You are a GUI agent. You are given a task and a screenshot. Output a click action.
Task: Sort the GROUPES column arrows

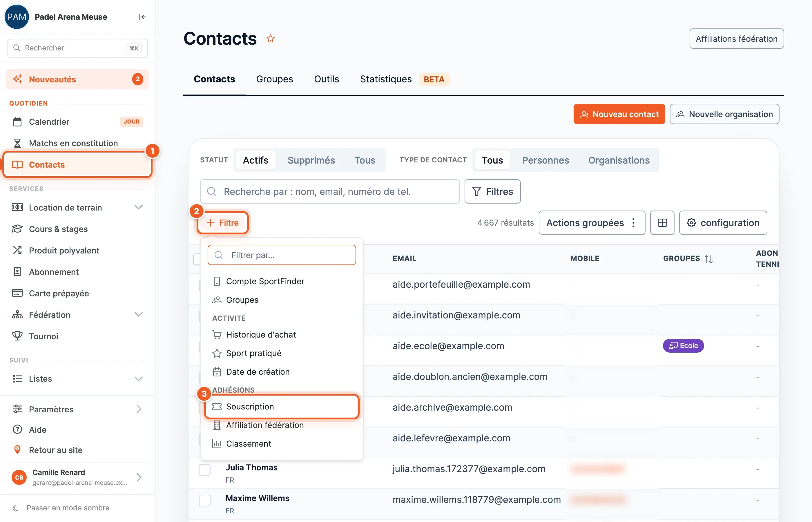pyautogui.click(x=709, y=259)
